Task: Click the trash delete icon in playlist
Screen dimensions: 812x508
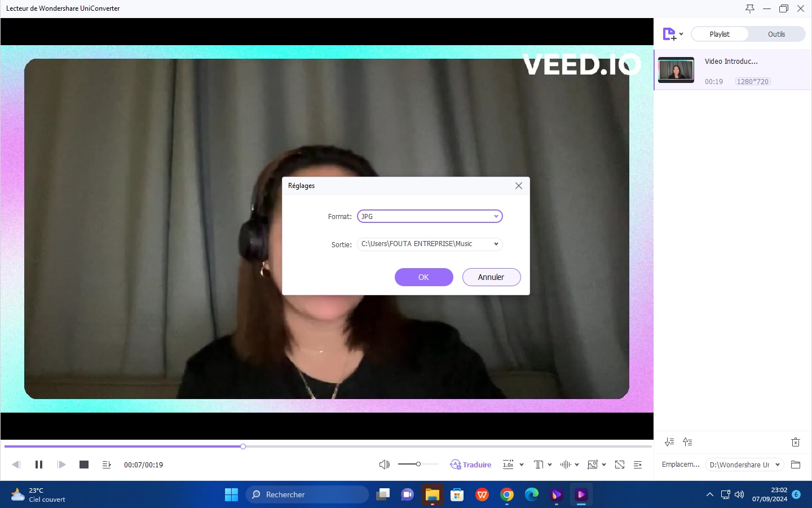Action: pyautogui.click(x=796, y=442)
